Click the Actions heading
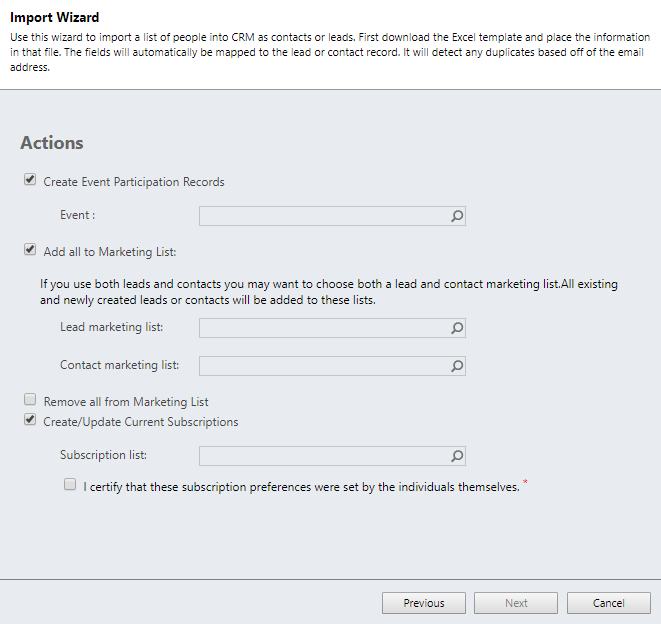The width and height of the screenshot is (661, 624). (52, 143)
